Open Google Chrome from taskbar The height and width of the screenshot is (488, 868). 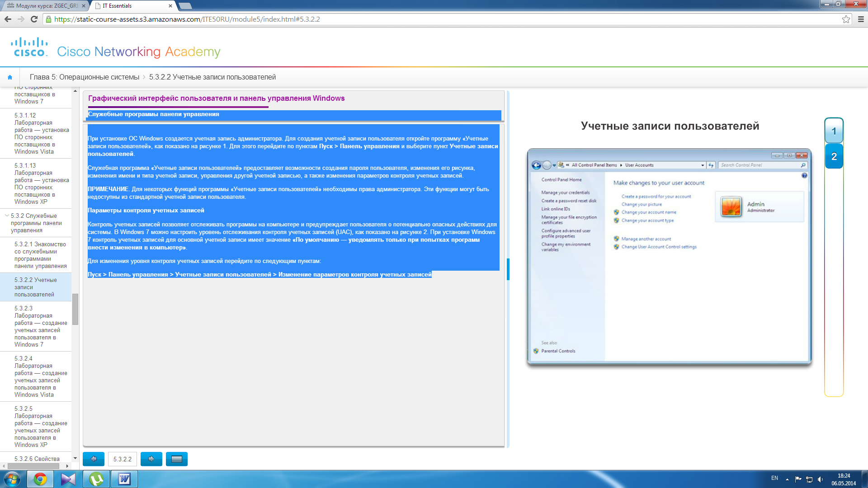pos(40,479)
